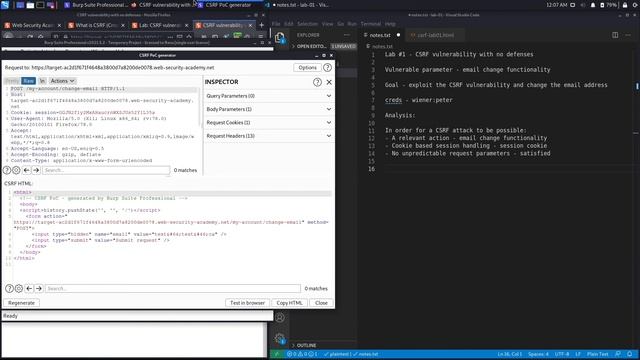Go to previous match in CSRF HTML search
The image size is (640, 360).
point(29,289)
